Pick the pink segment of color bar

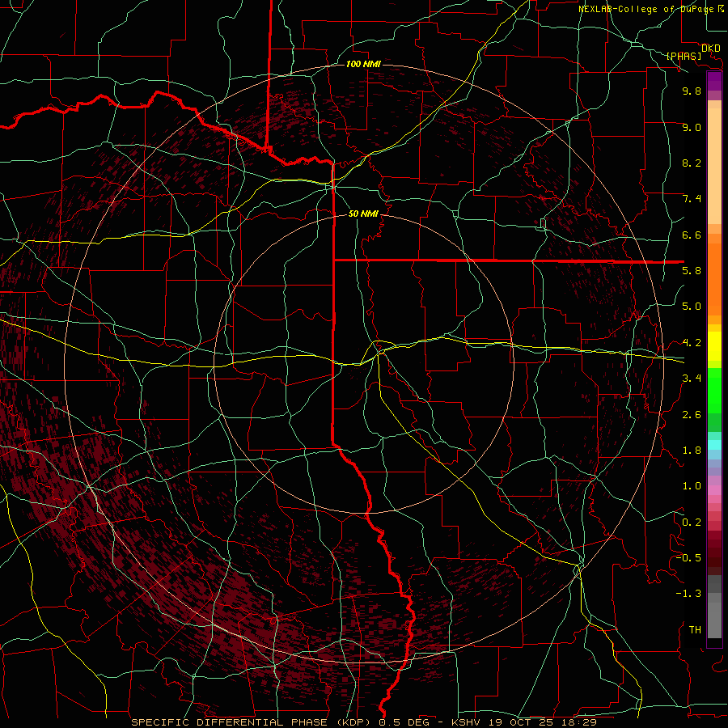coord(714,490)
